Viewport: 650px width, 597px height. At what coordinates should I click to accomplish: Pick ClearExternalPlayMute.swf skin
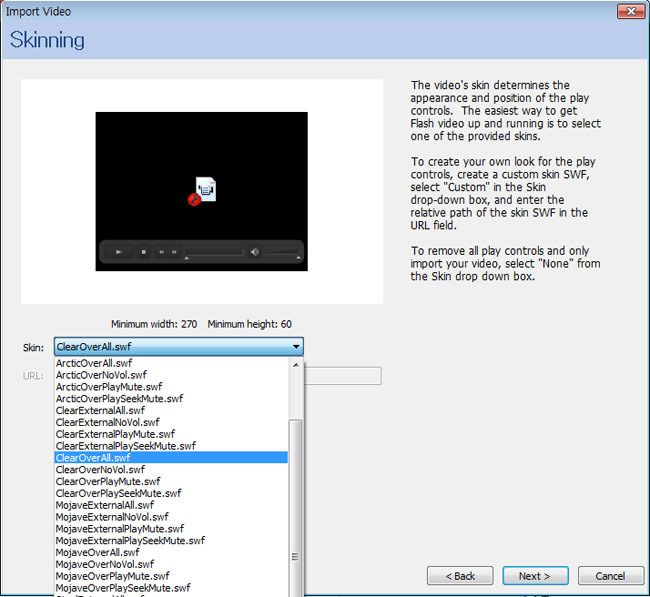point(171,434)
